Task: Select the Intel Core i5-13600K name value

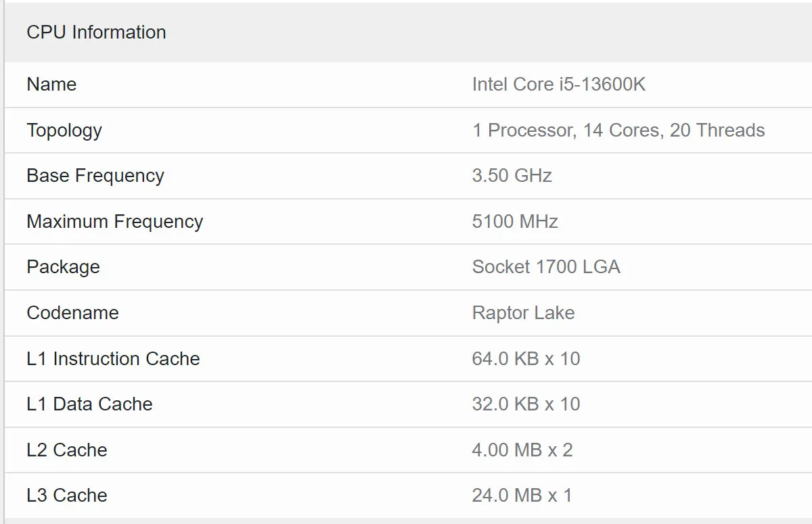Action: 559,85
